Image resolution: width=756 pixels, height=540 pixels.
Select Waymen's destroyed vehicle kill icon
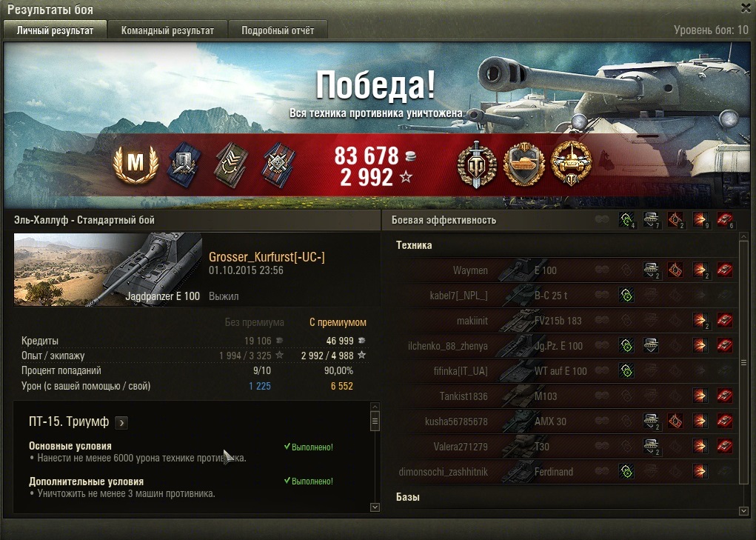[x=725, y=270]
